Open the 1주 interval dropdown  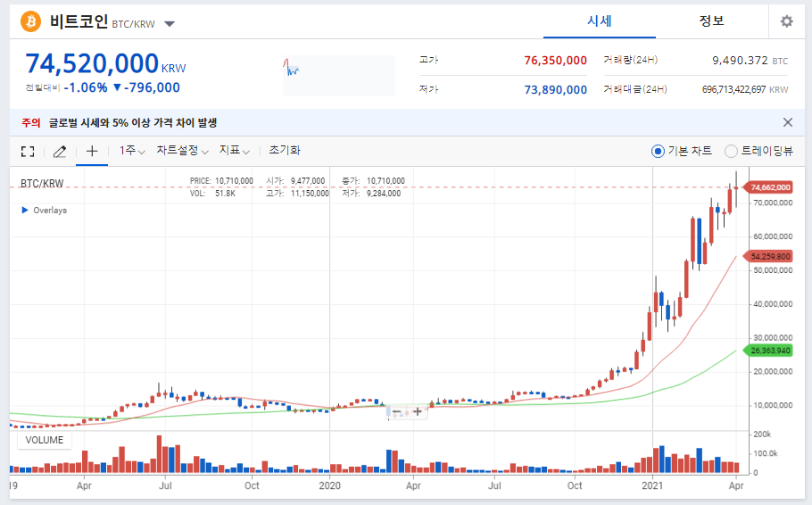132,151
